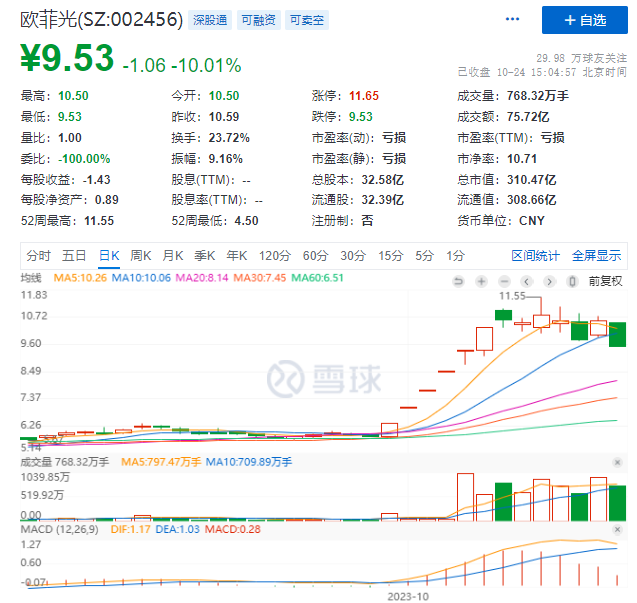Select the 季K chart tab
The image size is (637, 603).
(205, 256)
